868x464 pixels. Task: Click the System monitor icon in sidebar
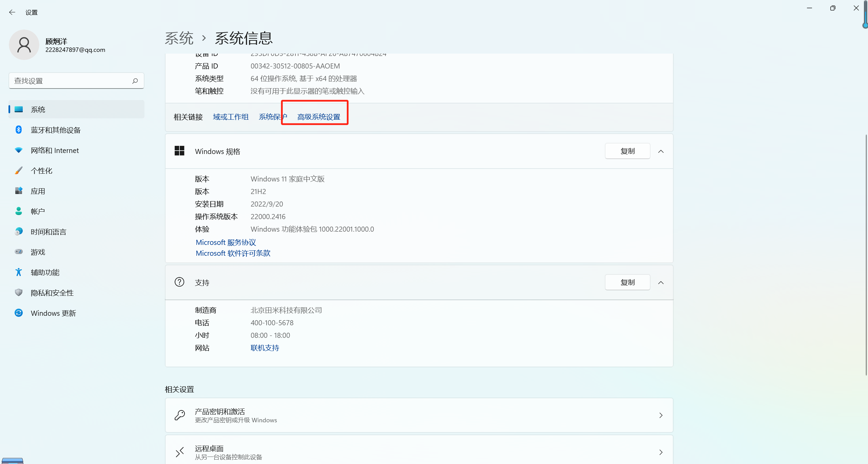(19, 109)
